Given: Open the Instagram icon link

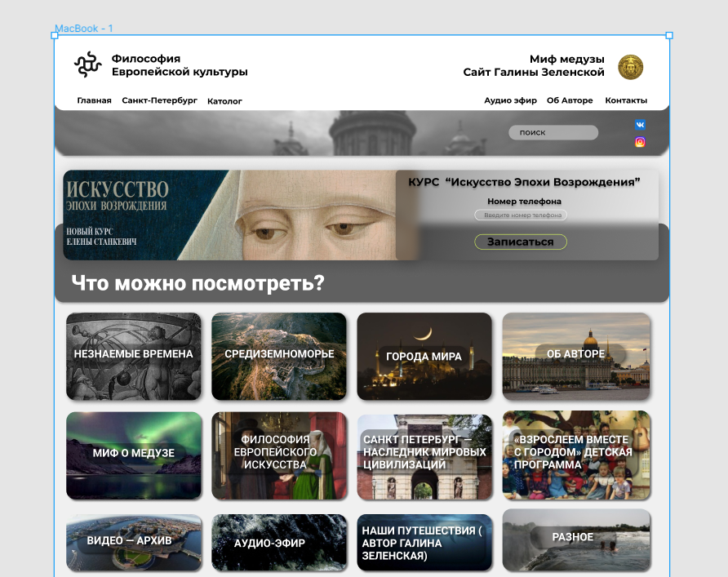Looking at the screenshot, I should tap(640, 142).
